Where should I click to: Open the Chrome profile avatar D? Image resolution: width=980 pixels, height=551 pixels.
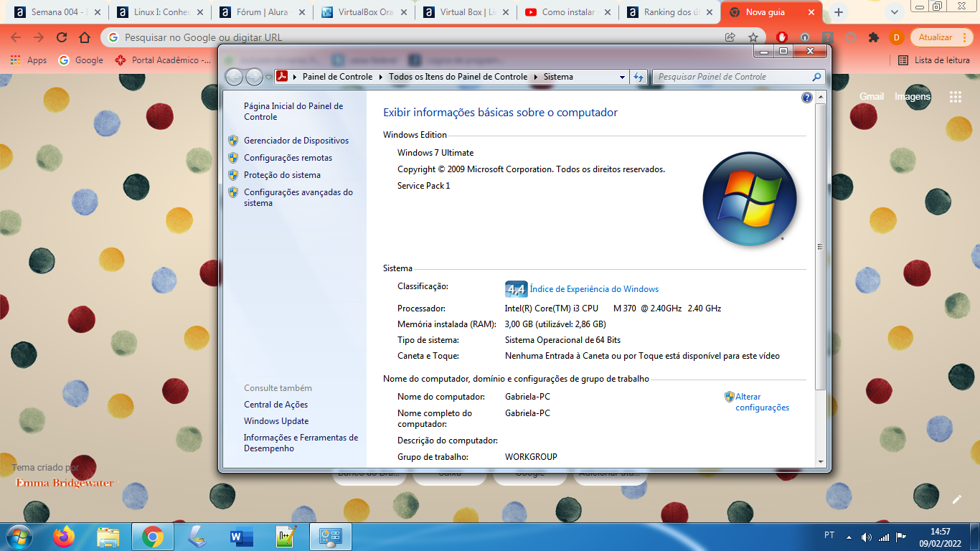click(x=896, y=37)
